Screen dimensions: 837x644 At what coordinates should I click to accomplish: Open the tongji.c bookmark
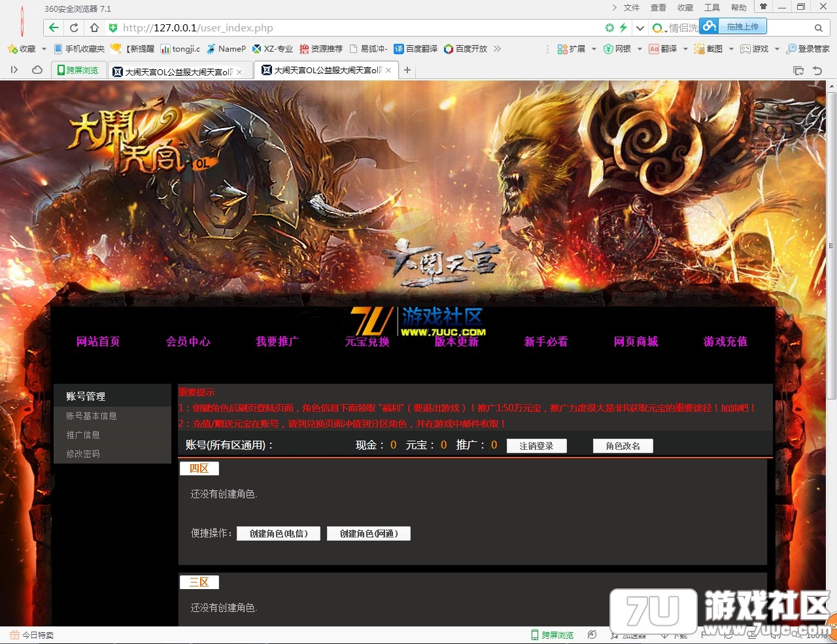pos(180,49)
